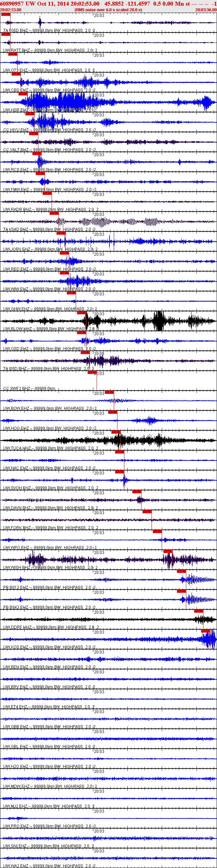Click the black UW.BLOW HHZ waveform trace
This screenshot has height=868, width=217.
click(108, 321)
